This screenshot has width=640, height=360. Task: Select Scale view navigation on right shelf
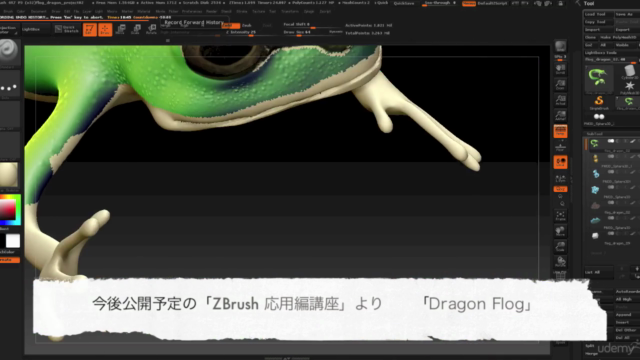[x=560, y=246]
